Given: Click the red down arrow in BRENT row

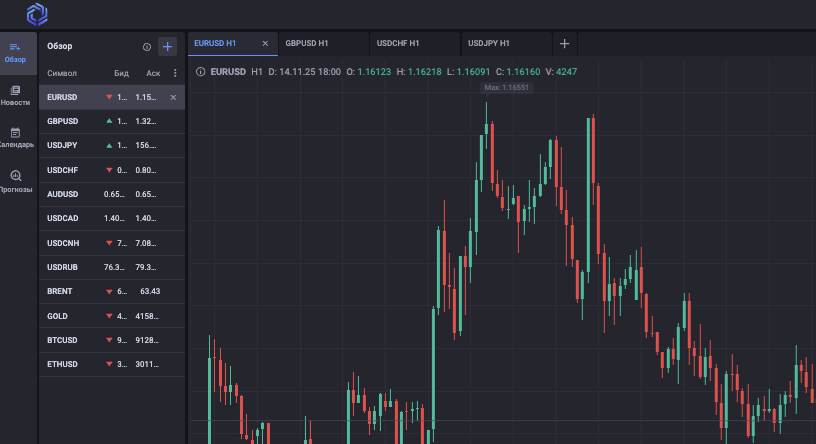Looking at the screenshot, I should point(109,291).
